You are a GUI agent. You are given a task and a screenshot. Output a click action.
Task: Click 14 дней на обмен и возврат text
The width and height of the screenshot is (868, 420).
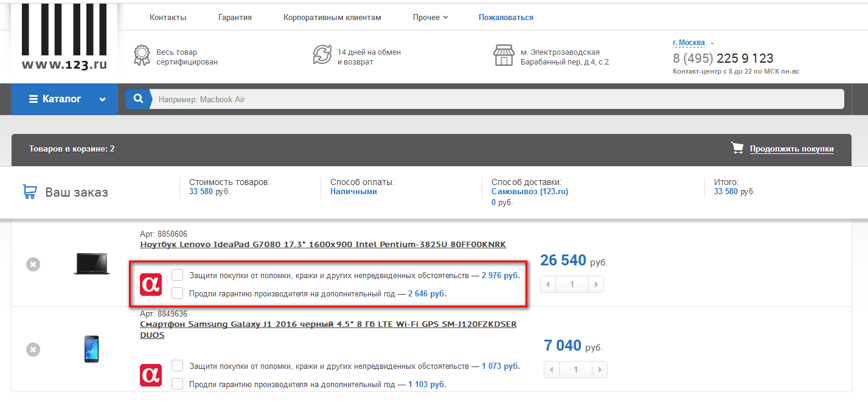pyautogui.click(x=369, y=57)
